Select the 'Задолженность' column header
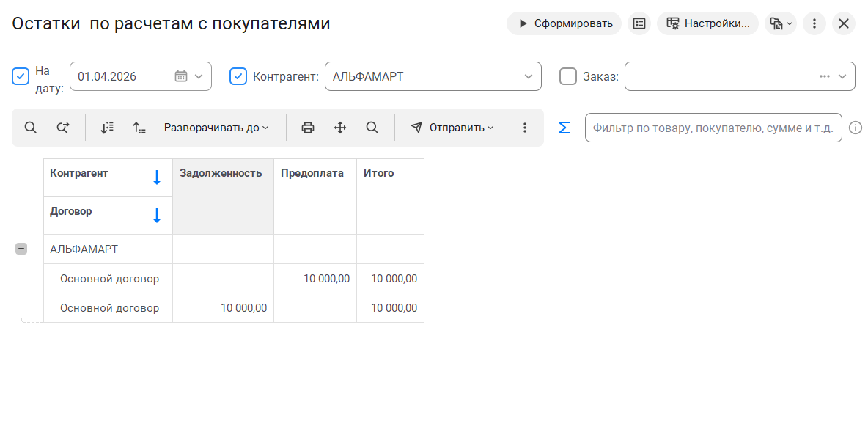 coord(223,174)
